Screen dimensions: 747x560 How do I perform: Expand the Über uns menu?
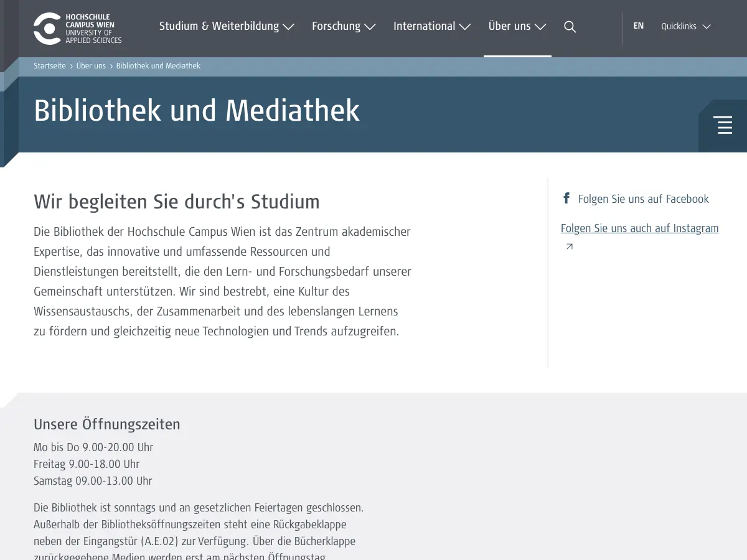(x=517, y=26)
